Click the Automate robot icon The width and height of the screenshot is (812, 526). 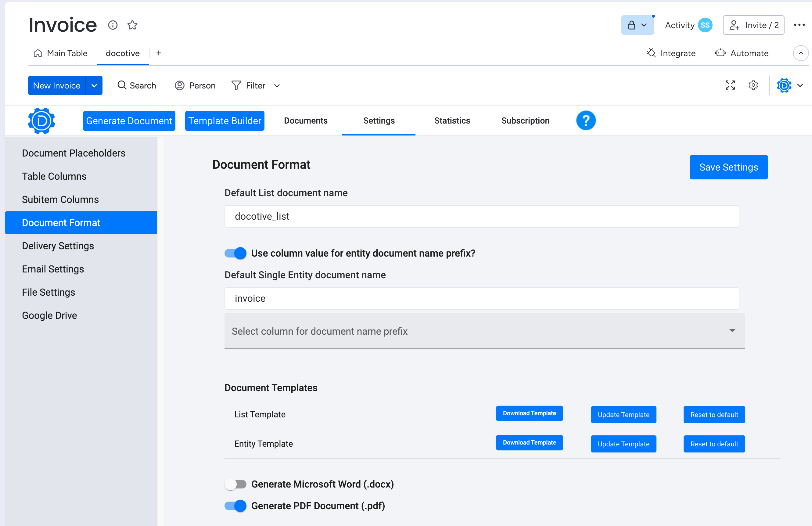(x=720, y=53)
